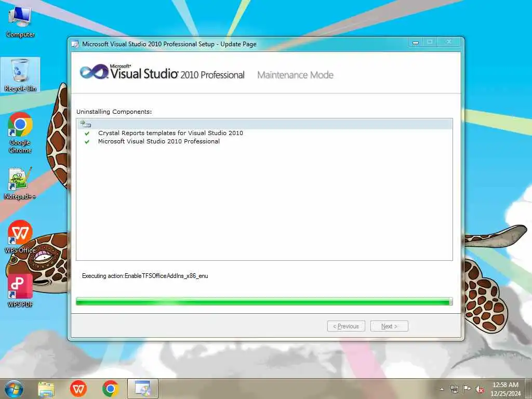The width and height of the screenshot is (532, 399).
Task: Launch Chrome from the taskbar
Action: [x=110, y=389]
